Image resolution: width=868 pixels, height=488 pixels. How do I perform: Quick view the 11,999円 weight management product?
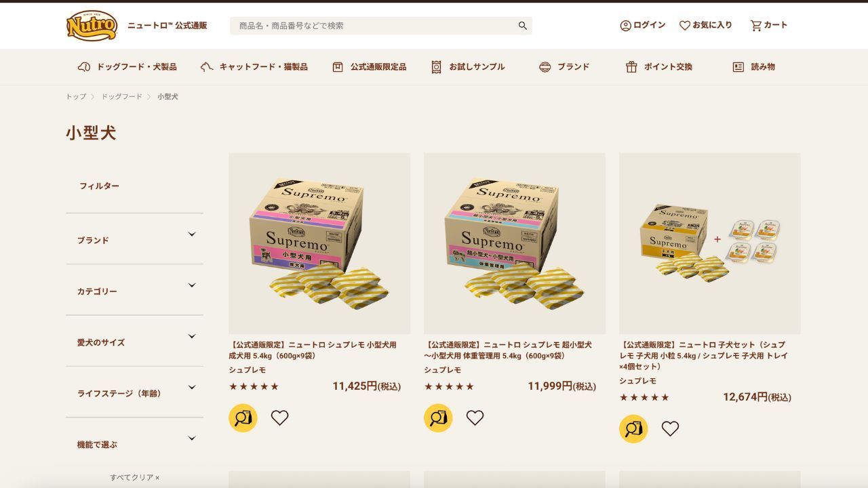438,418
